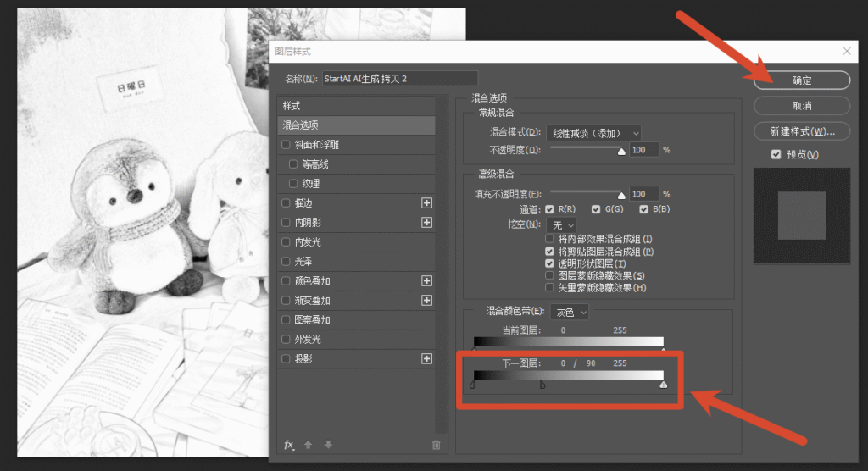Click the plus icon beside 投影
This screenshot has height=471, width=868.
pos(426,358)
